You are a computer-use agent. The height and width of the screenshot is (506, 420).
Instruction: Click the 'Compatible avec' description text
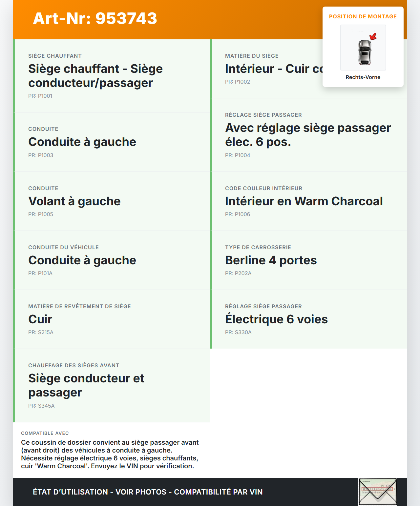coord(110,454)
